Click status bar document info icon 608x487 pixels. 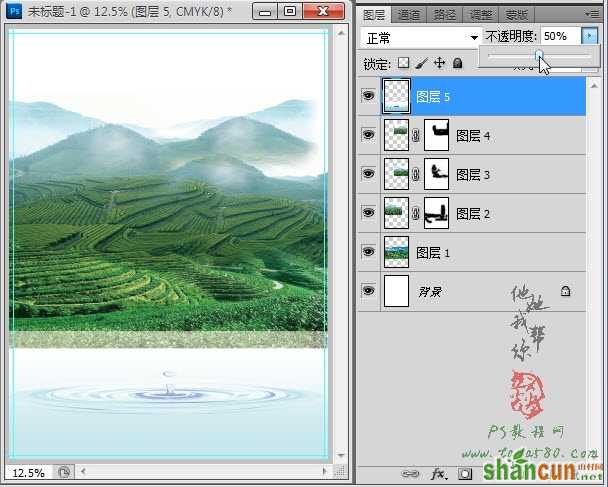coord(64,472)
